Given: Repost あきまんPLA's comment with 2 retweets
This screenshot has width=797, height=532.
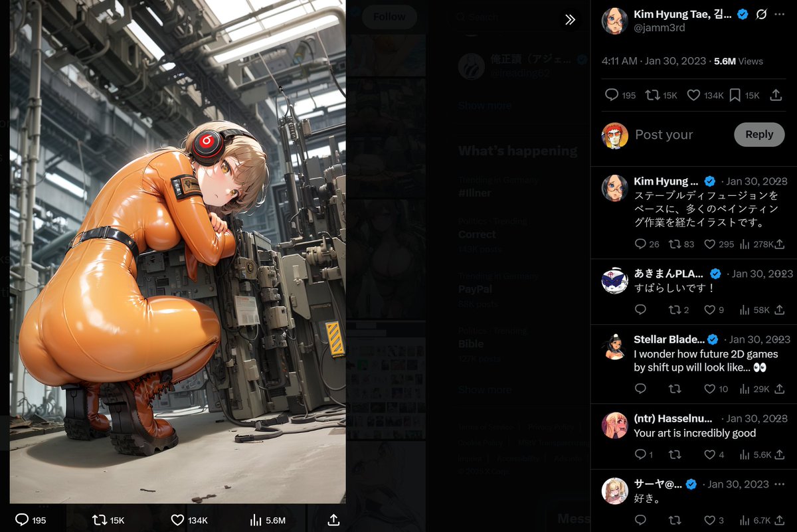Looking at the screenshot, I should (679, 310).
